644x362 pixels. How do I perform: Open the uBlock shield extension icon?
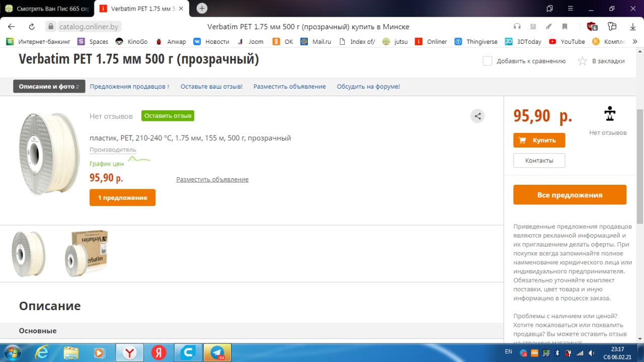[592, 27]
